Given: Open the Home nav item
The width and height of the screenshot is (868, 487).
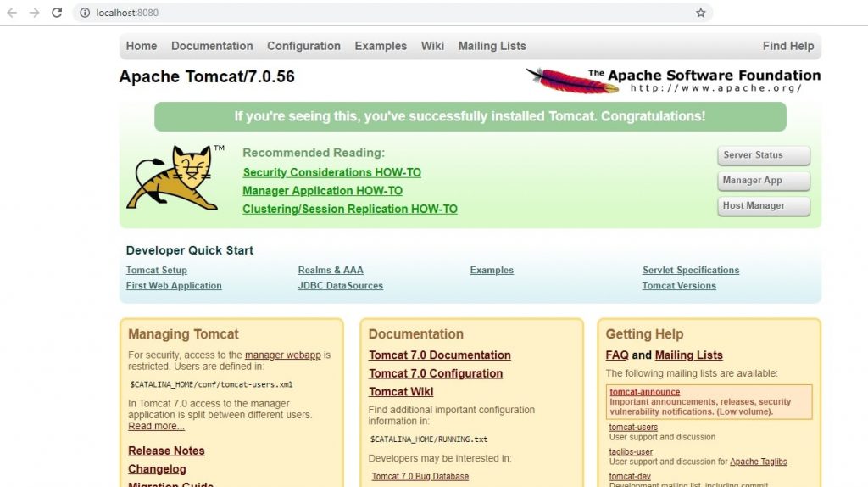Looking at the screenshot, I should coord(142,46).
